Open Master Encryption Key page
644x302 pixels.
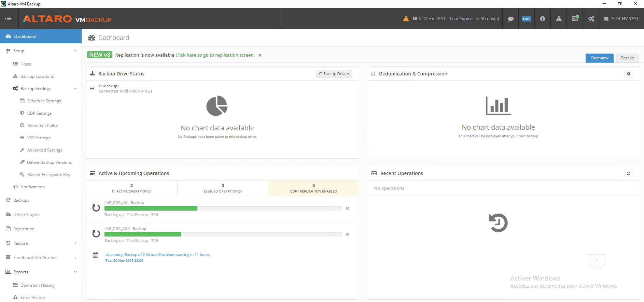(x=48, y=175)
